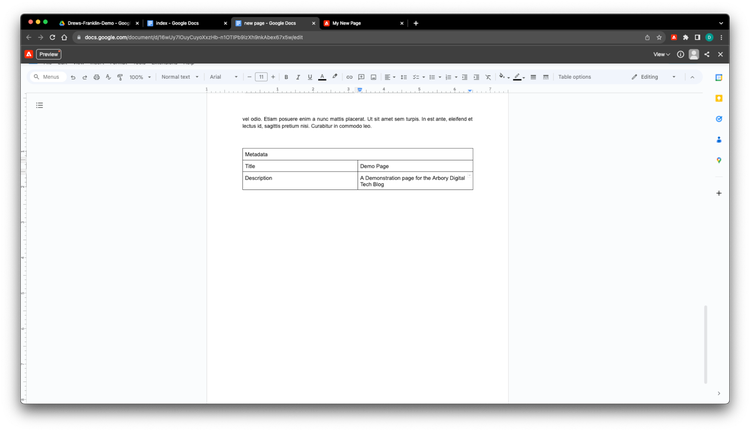Open the cell background color picker
750x431 pixels.
click(504, 77)
